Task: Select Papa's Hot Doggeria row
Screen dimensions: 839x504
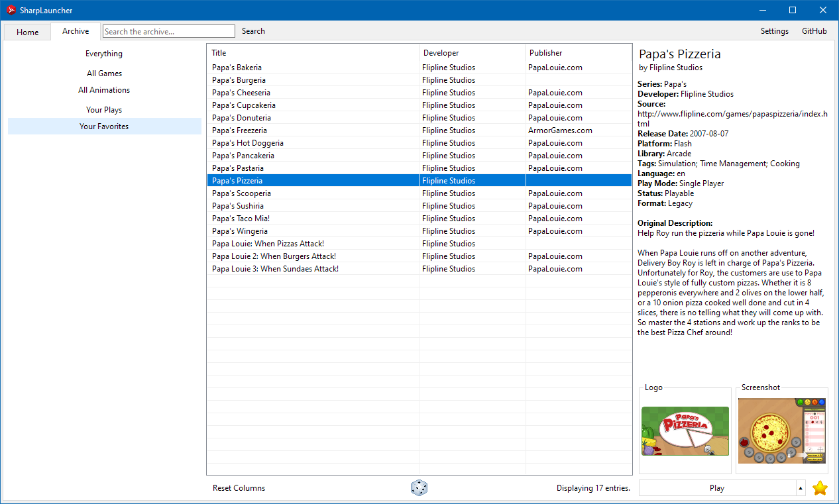Action: 420,143
